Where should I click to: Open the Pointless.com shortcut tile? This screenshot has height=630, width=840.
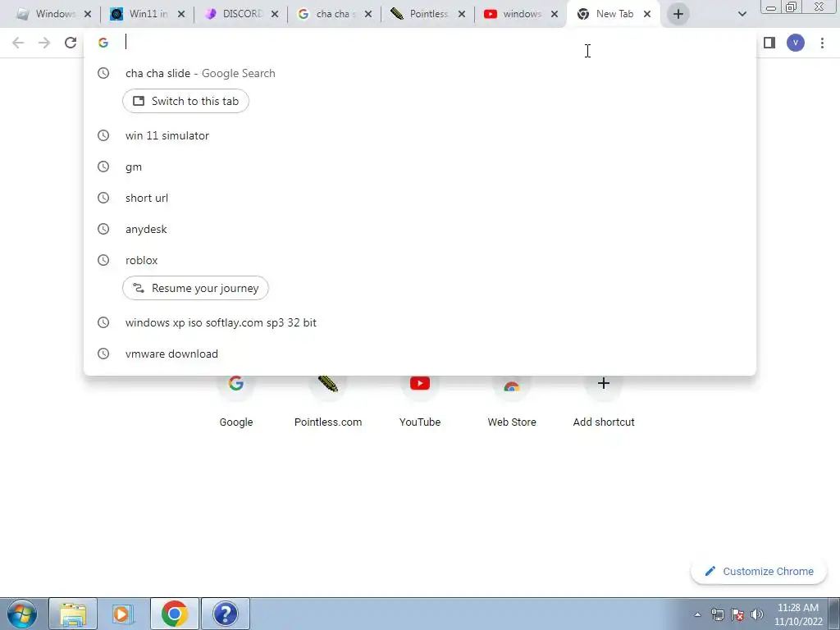coord(328,400)
